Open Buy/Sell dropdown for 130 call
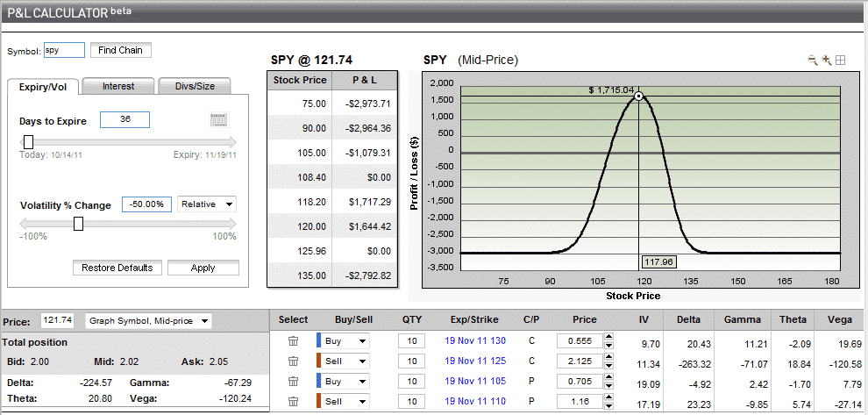The height and width of the screenshot is (415, 868). click(345, 341)
